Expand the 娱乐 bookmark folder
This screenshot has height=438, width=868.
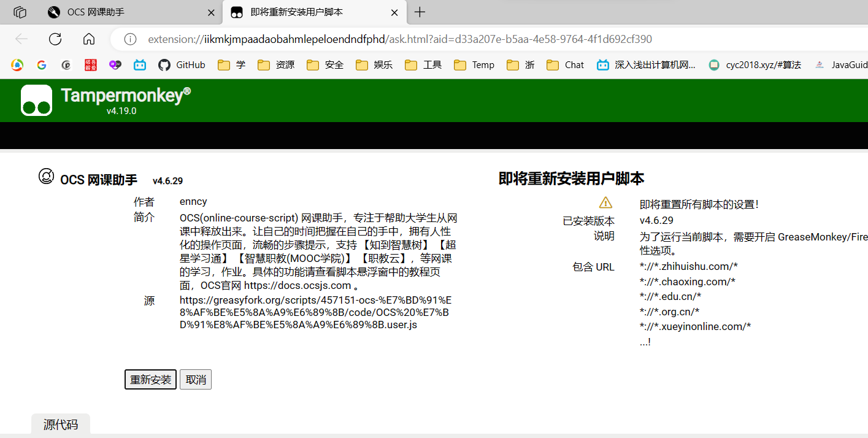click(374, 65)
